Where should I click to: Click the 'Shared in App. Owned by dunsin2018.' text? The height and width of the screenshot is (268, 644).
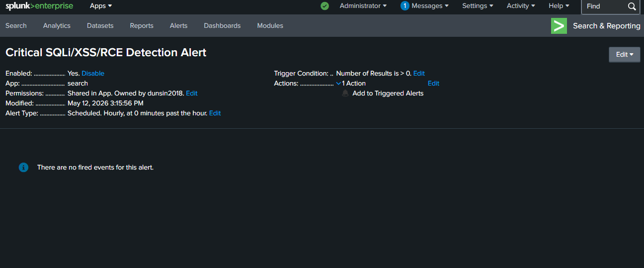coord(126,93)
